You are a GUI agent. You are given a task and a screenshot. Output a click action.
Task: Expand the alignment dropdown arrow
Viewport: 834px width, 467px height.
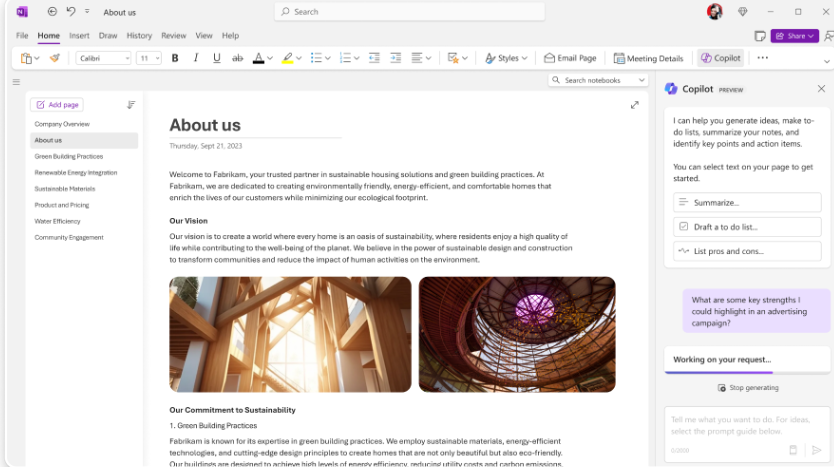click(428, 58)
